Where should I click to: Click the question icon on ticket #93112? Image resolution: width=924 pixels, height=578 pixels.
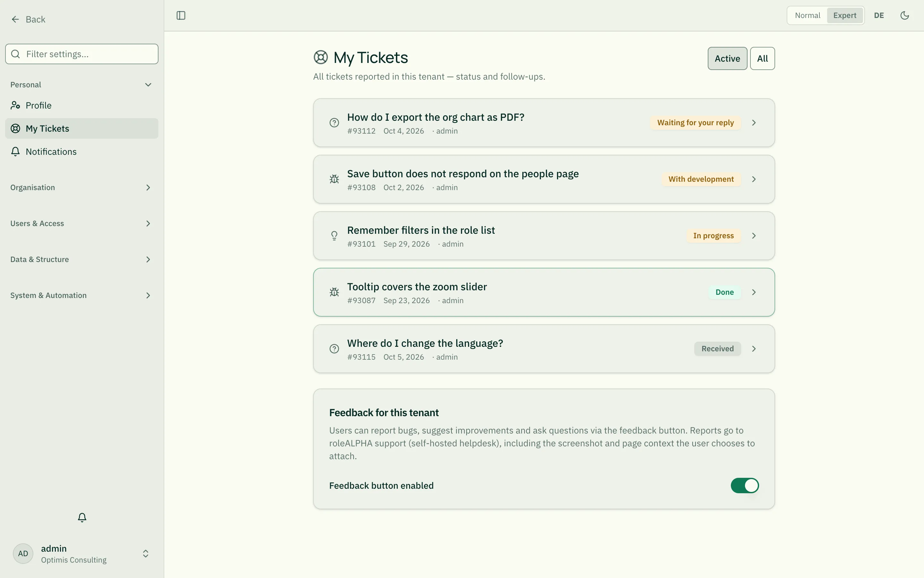334,123
